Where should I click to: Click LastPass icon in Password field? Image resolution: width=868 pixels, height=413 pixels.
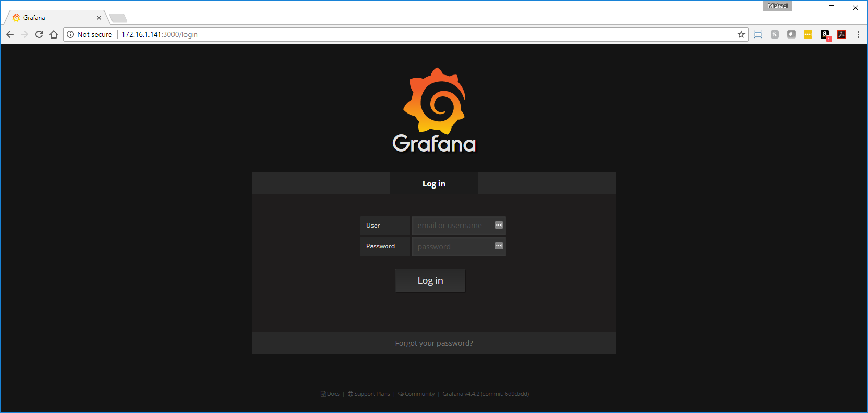[499, 246]
